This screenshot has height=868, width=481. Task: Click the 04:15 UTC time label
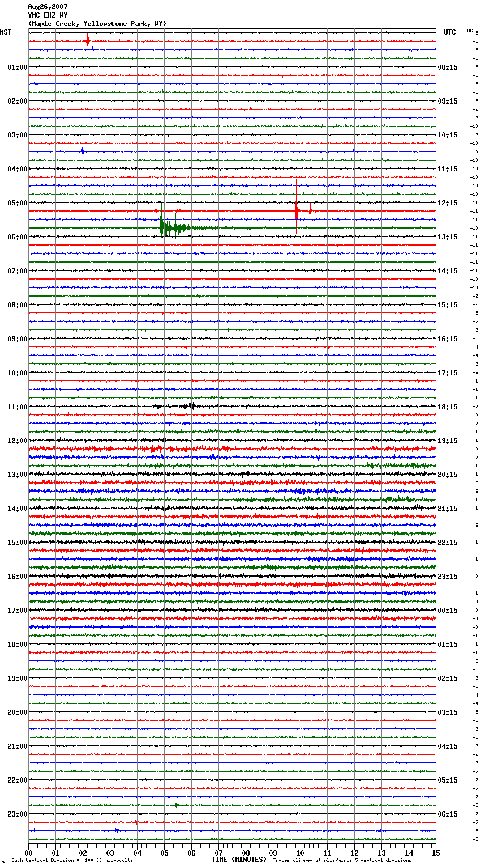tap(448, 746)
